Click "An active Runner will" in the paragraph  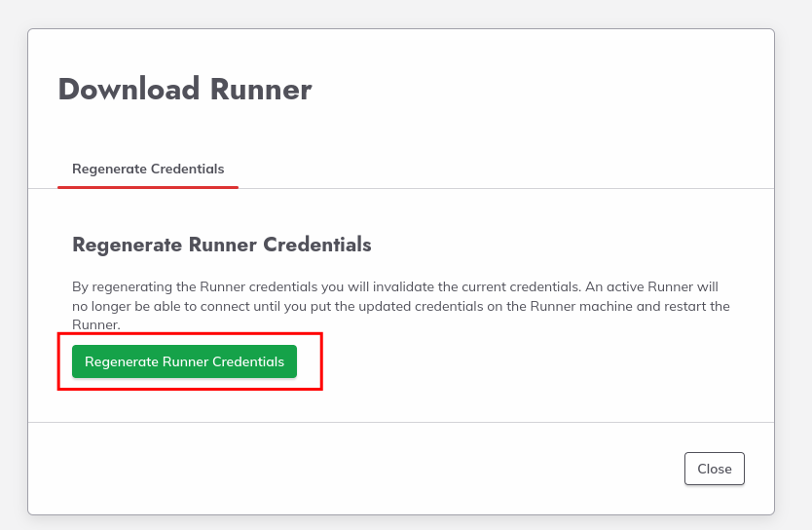651,287
